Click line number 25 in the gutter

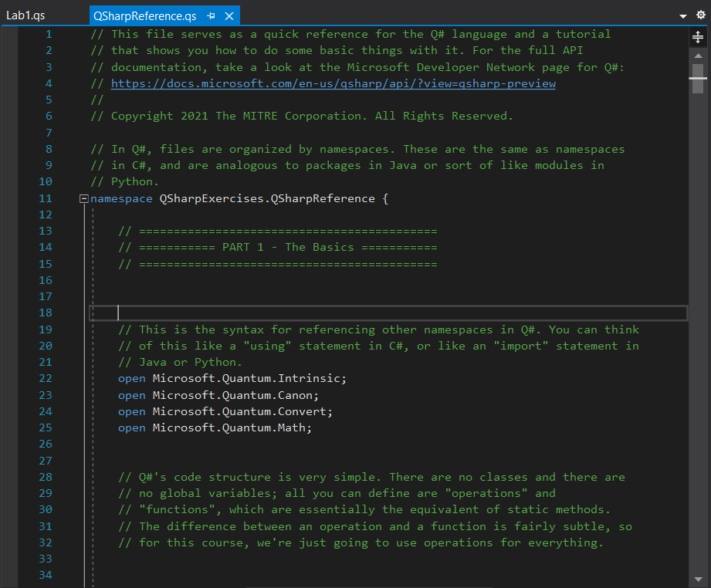(x=45, y=427)
